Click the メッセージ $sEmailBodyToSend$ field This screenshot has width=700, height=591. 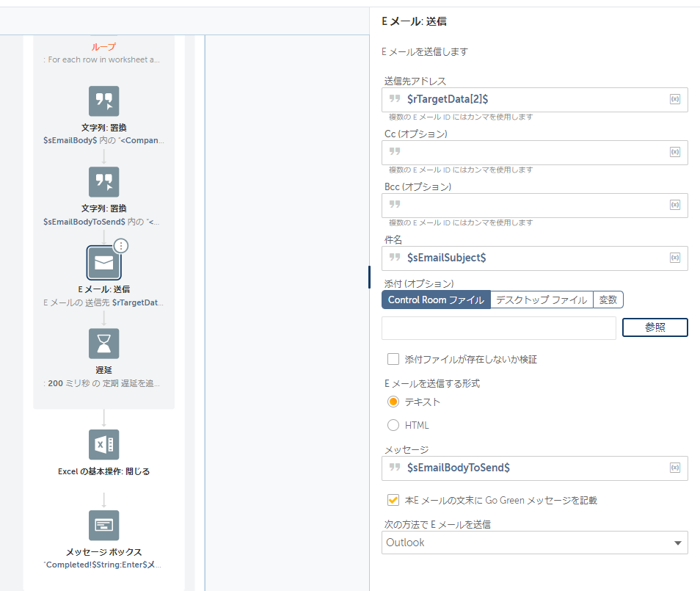pos(534,468)
